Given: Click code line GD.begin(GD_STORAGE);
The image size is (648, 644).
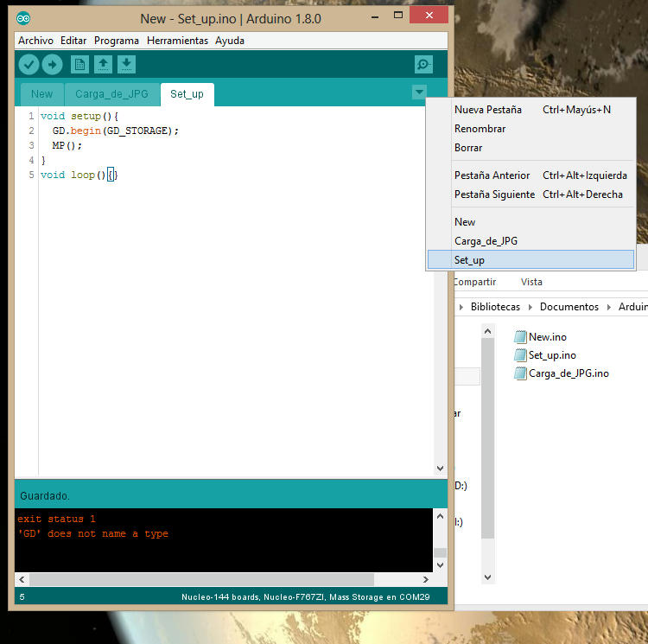Looking at the screenshot, I should (115, 131).
